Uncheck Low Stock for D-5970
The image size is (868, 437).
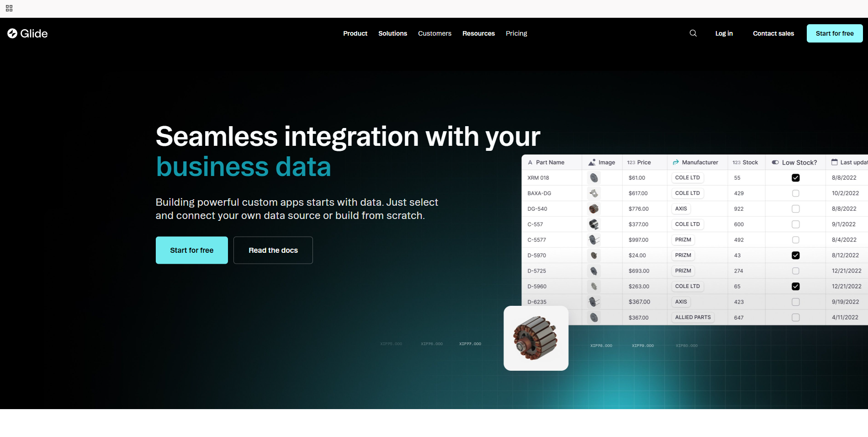coord(795,256)
